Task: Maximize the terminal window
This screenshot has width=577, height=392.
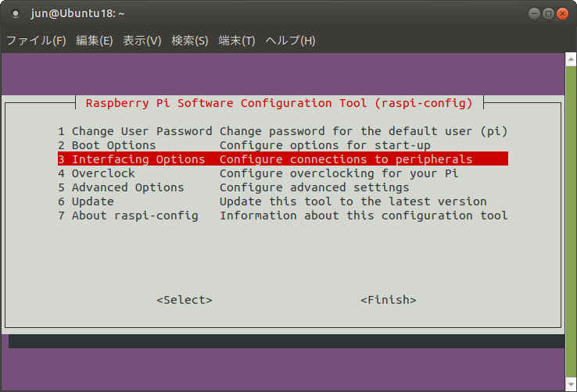Action: [x=548, y=13]
